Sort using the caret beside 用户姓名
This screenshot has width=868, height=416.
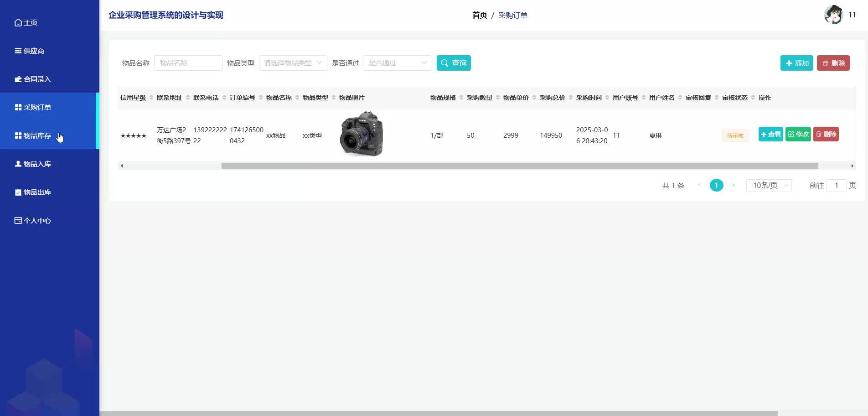(x=680, y=98)
